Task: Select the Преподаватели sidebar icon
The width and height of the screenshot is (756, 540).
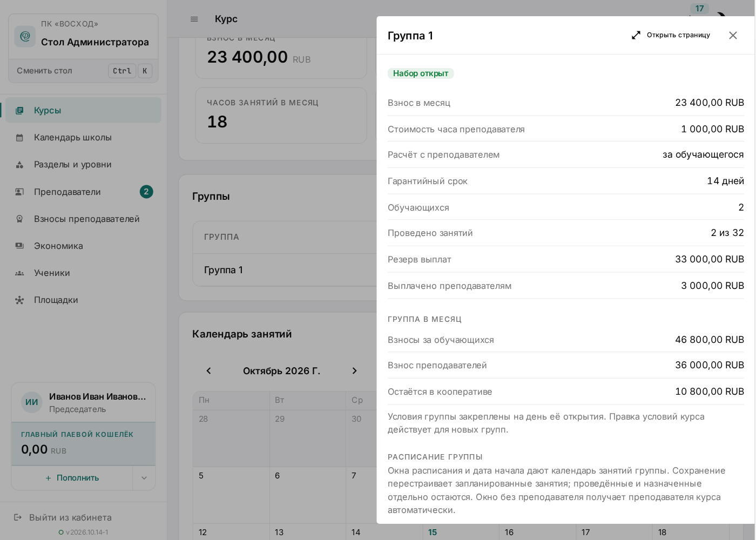Action: 19,192
